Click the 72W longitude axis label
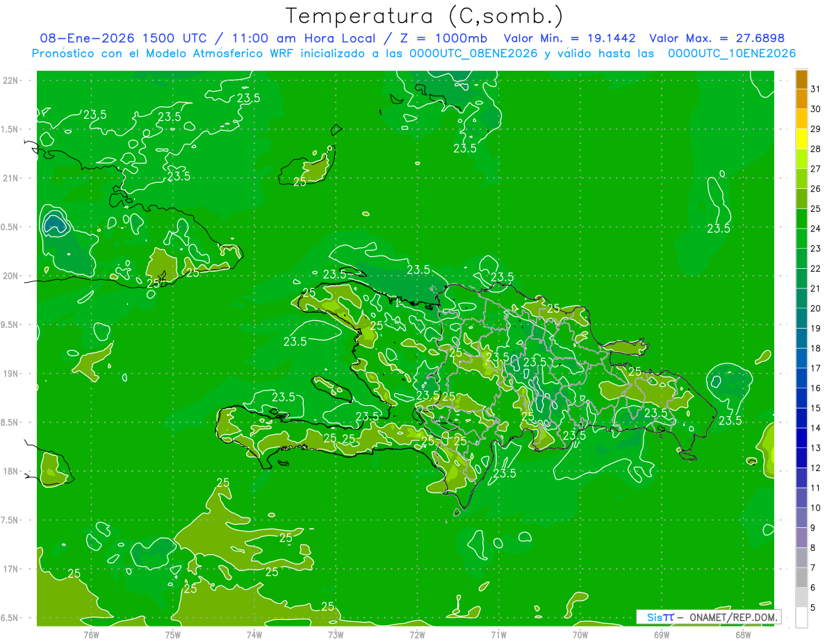The width and height of the screenshot is (834, 644). tap(417, 634)
